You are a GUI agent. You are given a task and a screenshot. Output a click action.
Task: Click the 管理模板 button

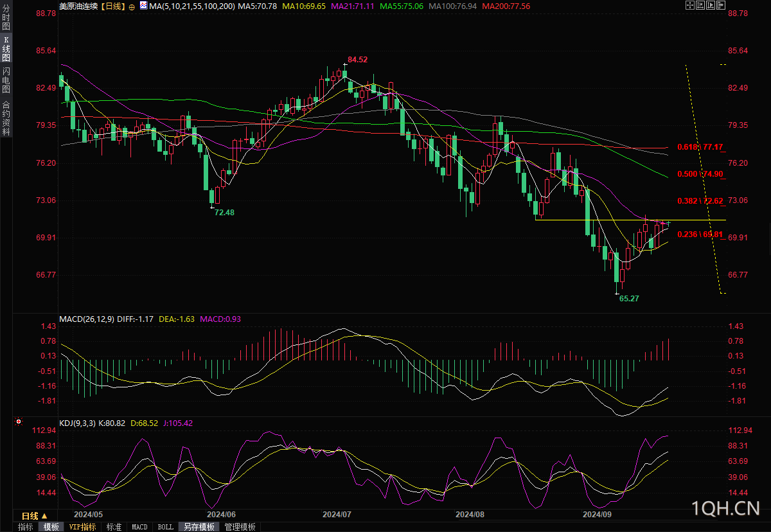240,527
